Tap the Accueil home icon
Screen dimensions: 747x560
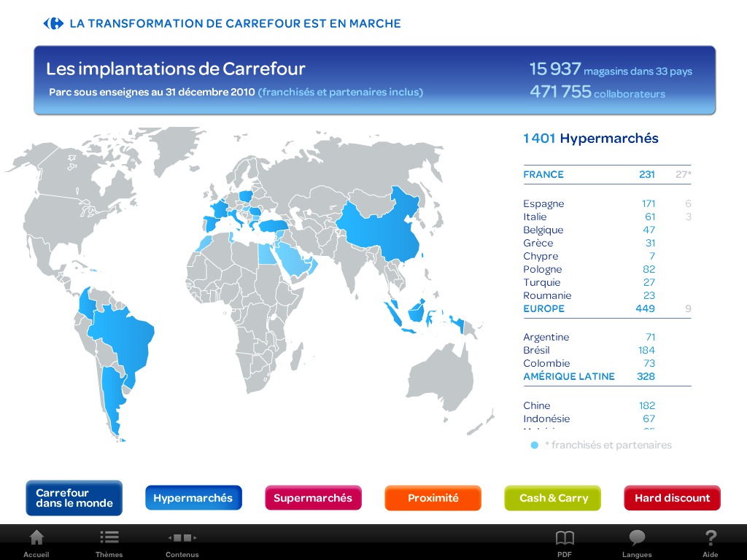36,539
